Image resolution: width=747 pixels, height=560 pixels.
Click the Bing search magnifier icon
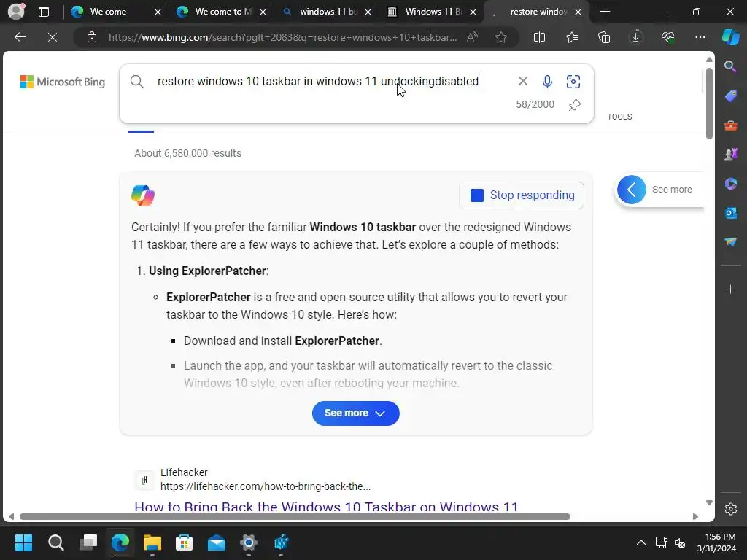click(x=136, y=82)
